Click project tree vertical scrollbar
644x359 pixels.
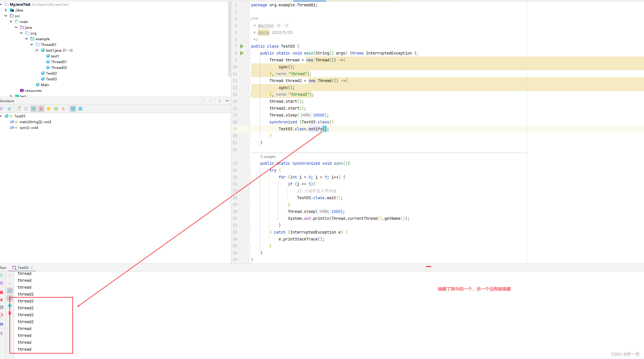pyautogui.click(x=229, y=39)
